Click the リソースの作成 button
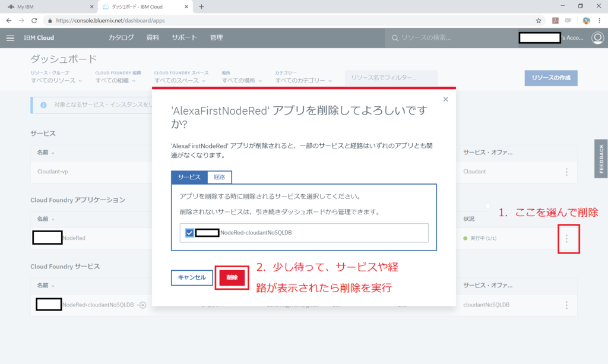Viewport: 608px width, 364px height. [551, 78]
